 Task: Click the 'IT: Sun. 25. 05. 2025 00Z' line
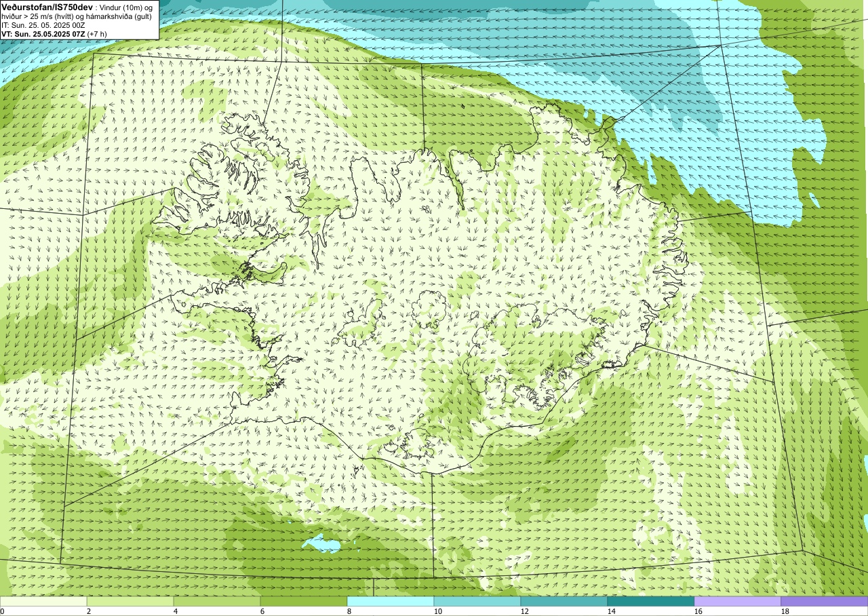[x=43, y=24]
